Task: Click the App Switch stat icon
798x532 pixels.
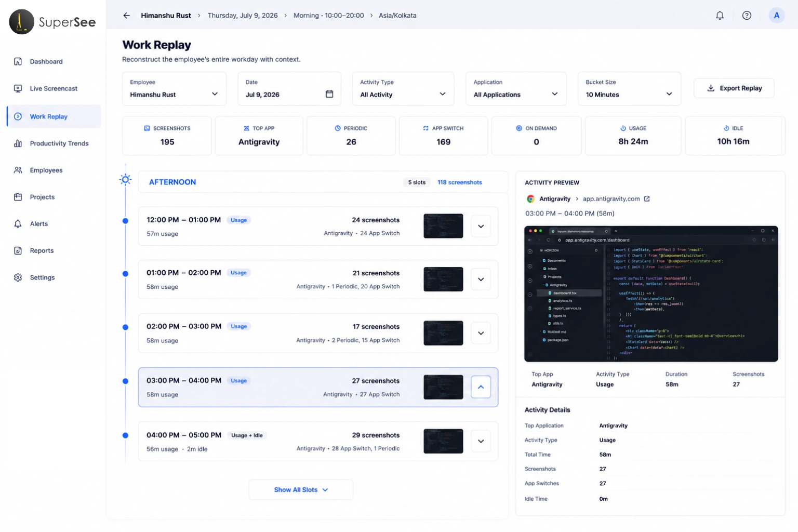Action: [426, 128]
